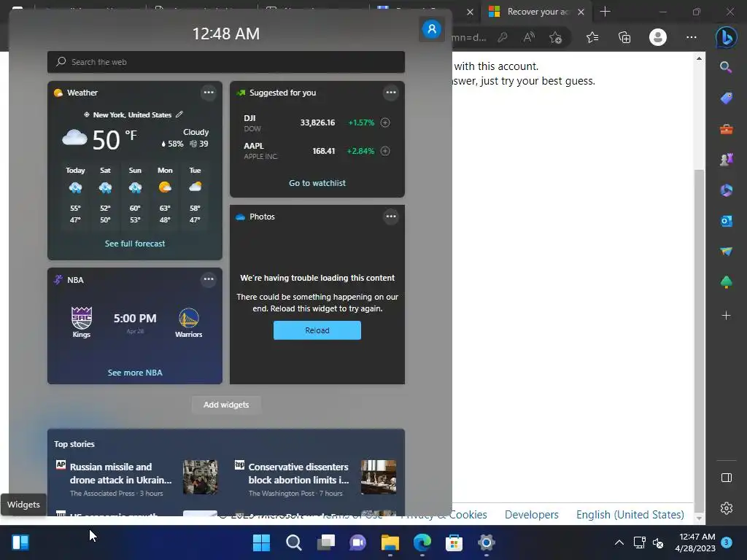Open the taskbar volume muted icon
747x560 pixels.
[658, 542]
